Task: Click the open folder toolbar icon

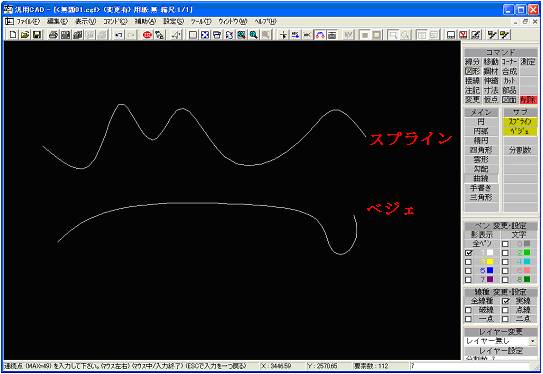Action: point(25,35)
